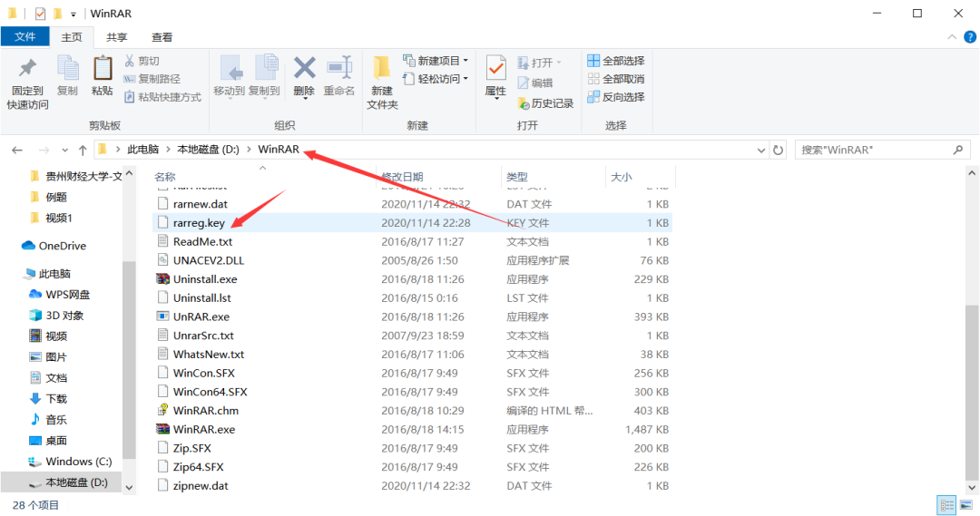Click 全部取消 deselect all option

[x=615, y=79]
